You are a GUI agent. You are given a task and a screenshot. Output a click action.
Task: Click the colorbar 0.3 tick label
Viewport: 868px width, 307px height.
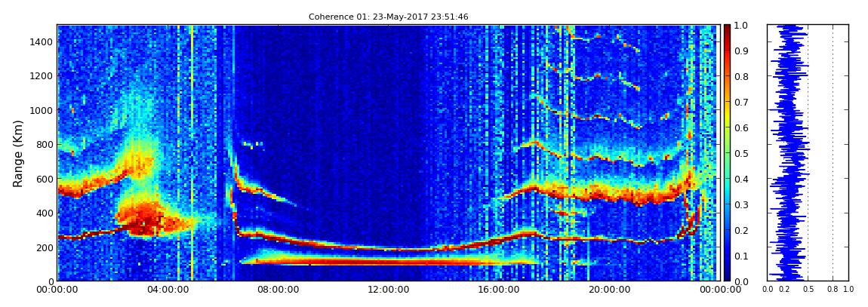741,204
